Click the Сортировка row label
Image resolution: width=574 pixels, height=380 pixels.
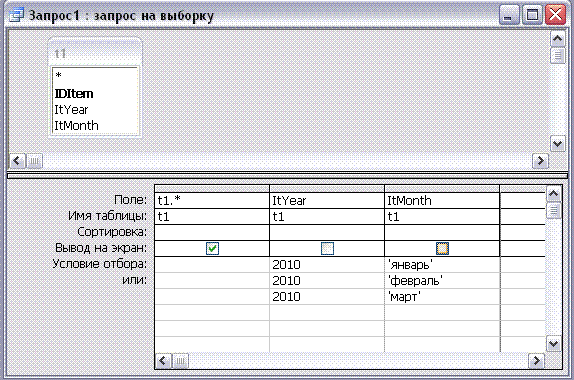[112, 232]
